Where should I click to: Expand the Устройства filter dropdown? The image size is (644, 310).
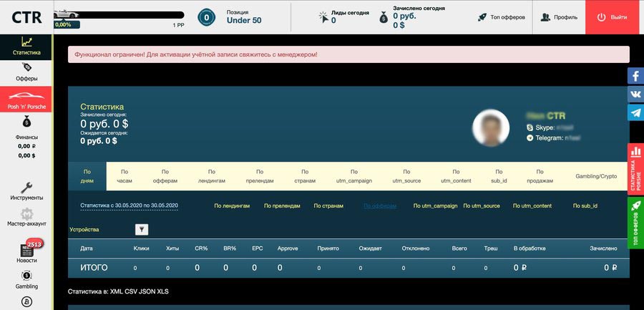click(x=142, y=229)
